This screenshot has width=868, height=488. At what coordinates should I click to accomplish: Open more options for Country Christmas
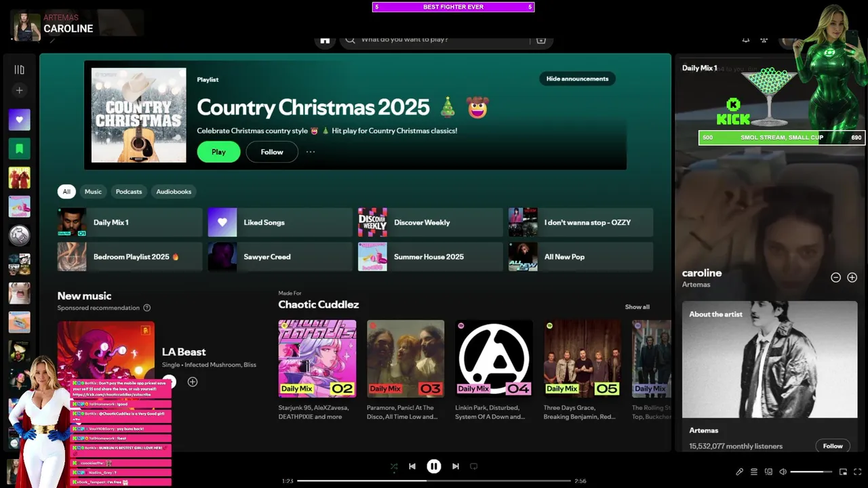pyautogui.click(x=311, y=152)
